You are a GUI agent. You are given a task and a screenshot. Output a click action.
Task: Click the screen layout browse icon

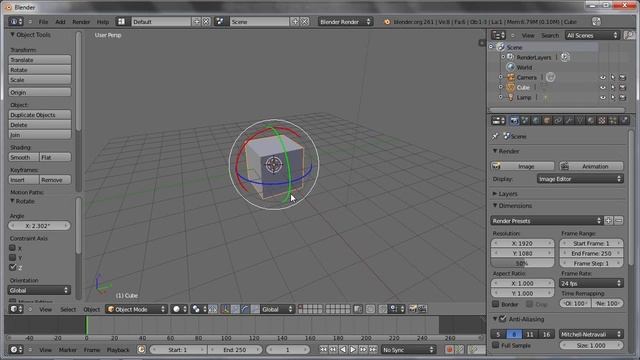click(x=121, y=22)
